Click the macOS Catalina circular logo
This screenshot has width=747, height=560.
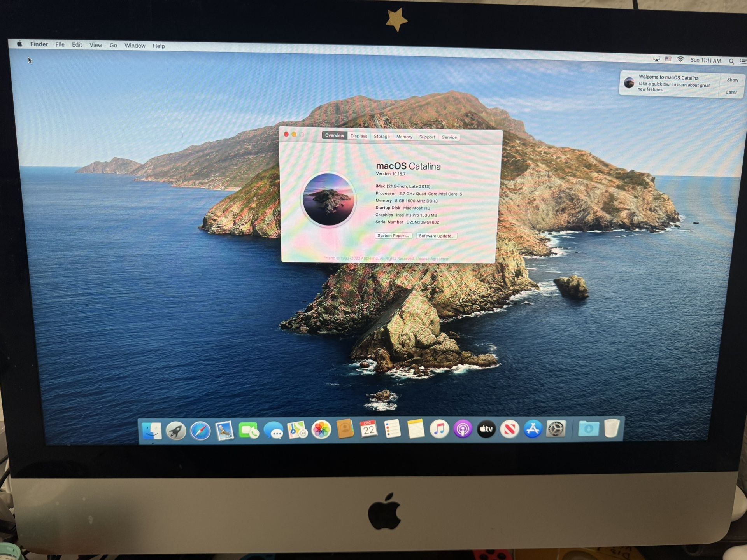click(x=329, y=199)
